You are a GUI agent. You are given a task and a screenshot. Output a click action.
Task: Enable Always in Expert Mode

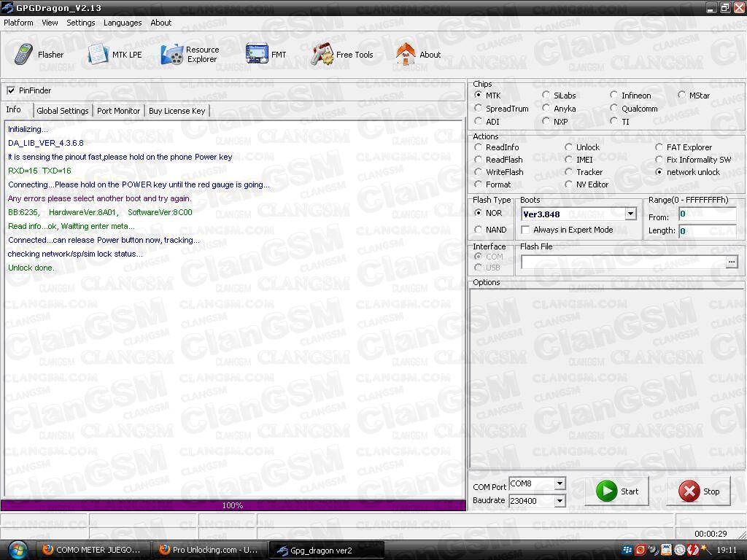525,230
